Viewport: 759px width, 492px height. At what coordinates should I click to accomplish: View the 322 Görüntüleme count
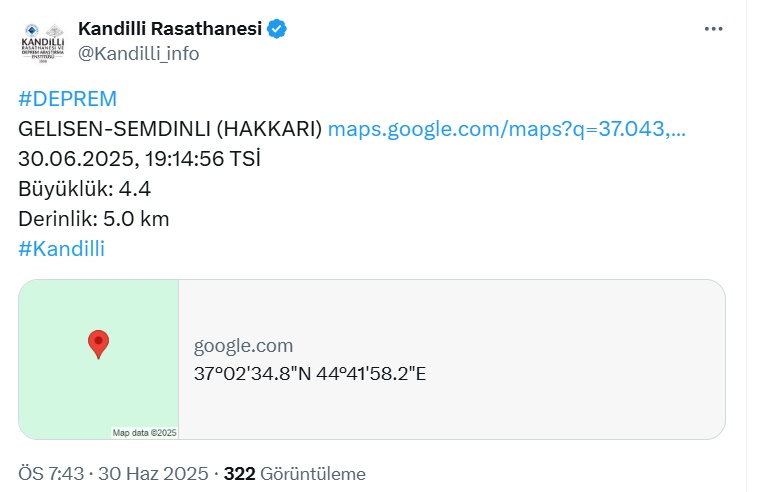pyautogui.click(x=294, y=474)
